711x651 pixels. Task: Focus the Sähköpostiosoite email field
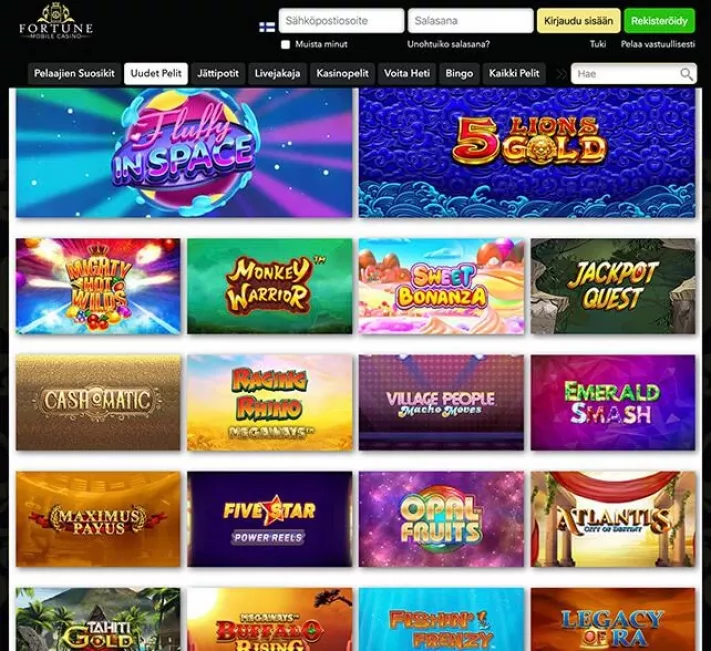(x=341, y=21)
